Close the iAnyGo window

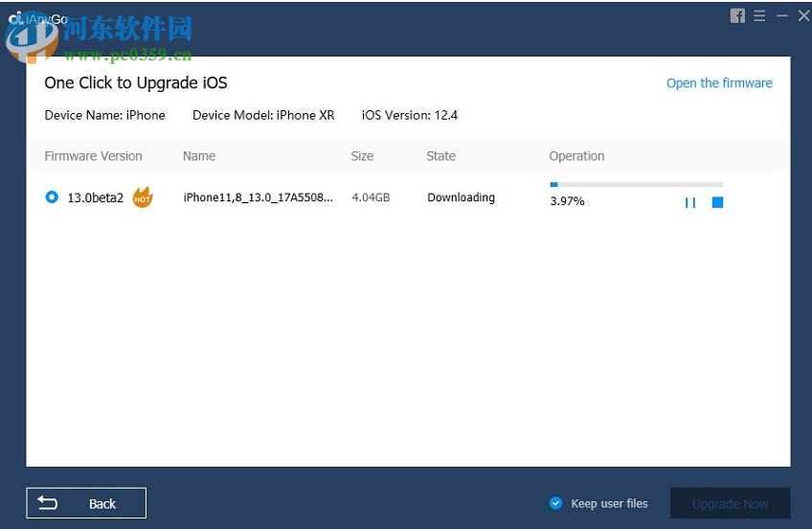(x=802, y=16)
